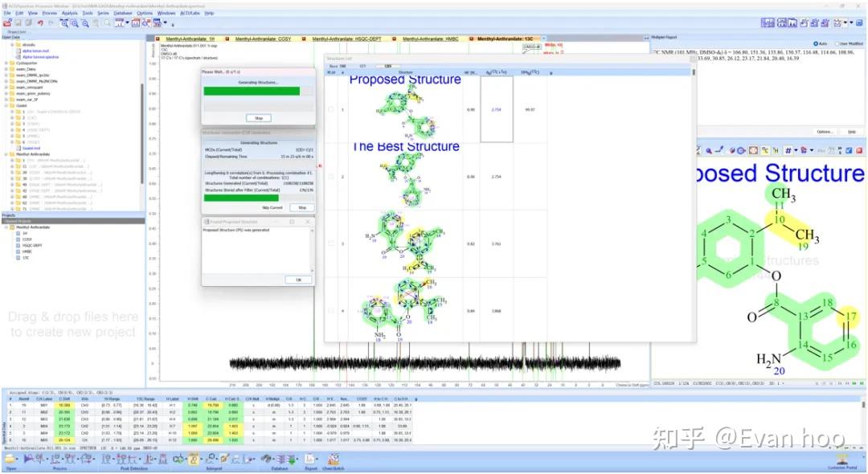This screenshot has width=868, height=474.
Task: Click the undo arrow icon in the top toolbar
Action: [x=41, y=22]
